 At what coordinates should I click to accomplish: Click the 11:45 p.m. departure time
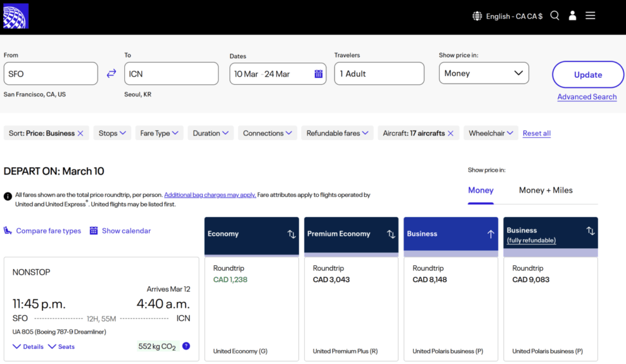coord(39,304)
